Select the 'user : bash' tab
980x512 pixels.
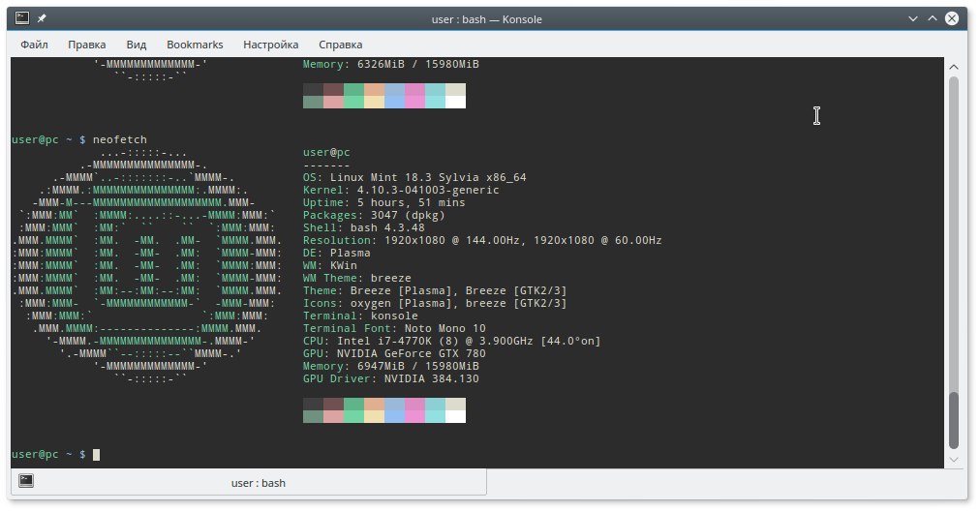(x=249, y=483)
